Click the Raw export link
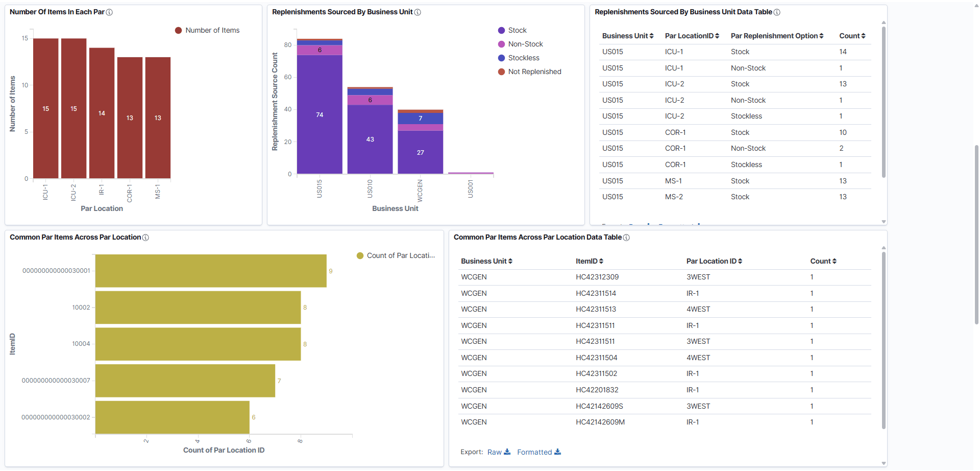 pyautogui.click(x=494, y=452)
